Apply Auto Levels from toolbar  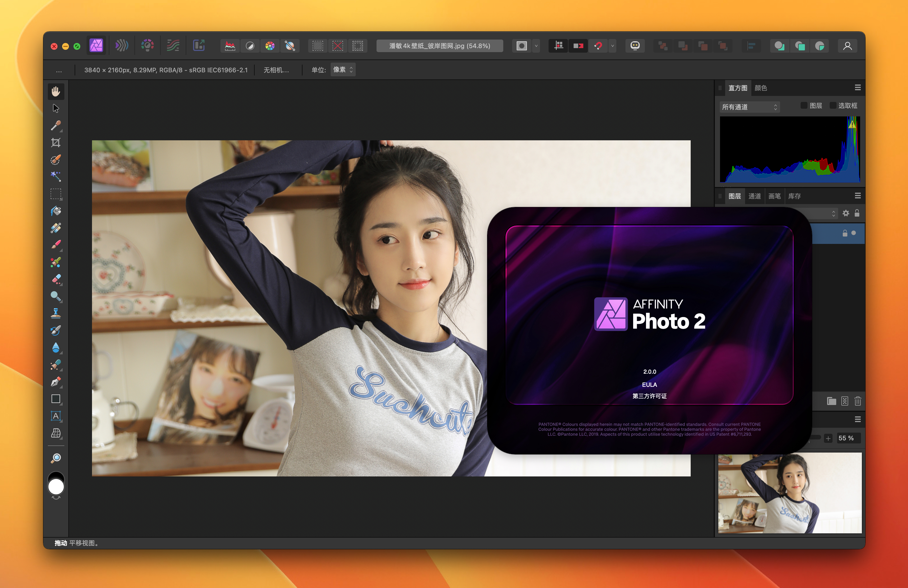(x=230, y=46)
